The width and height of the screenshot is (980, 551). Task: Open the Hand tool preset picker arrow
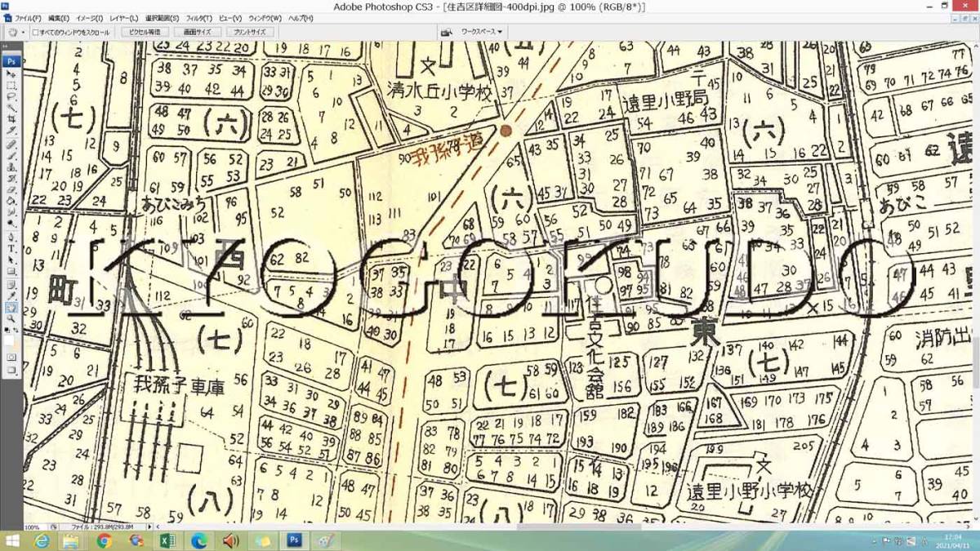[x=21, y=33]
